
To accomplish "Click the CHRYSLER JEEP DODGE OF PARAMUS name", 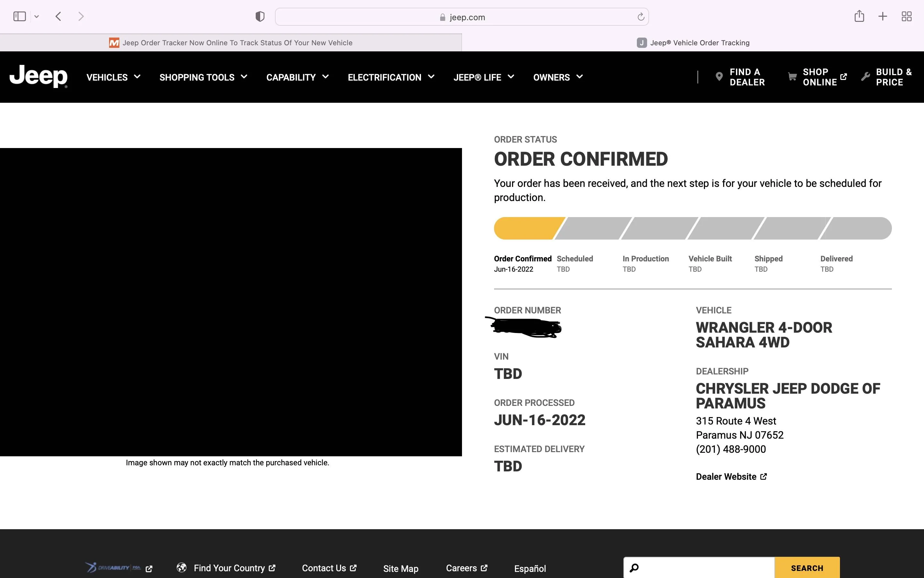I will pyautogui.click(x=788, y=396).
